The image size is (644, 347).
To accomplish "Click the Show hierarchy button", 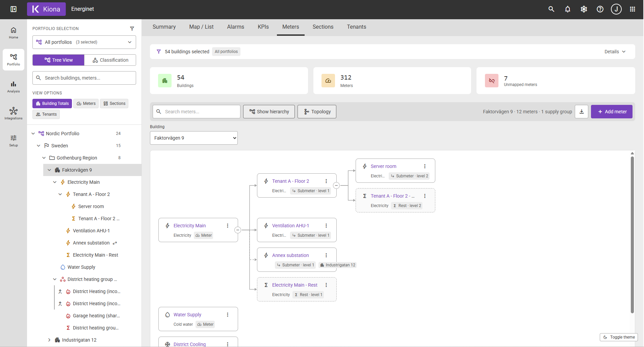I will pyautogui.click(x=269, y=112).
